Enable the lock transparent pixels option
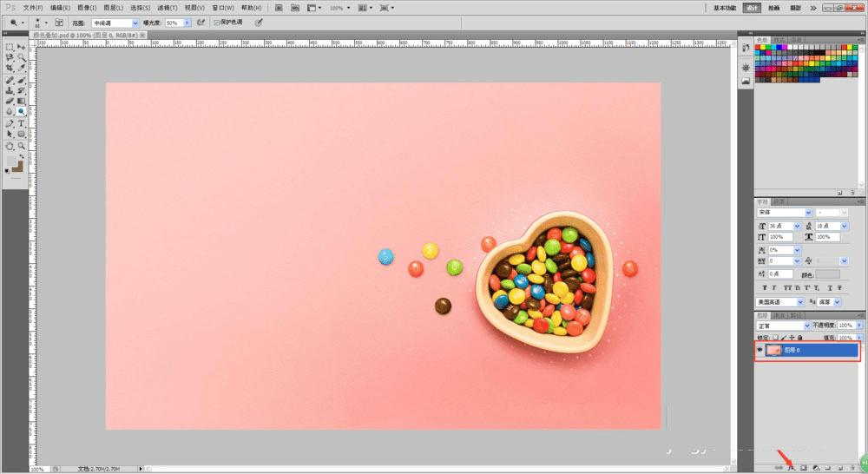The width and height of the screenshot is (868, 474). [x=777, y=337]
